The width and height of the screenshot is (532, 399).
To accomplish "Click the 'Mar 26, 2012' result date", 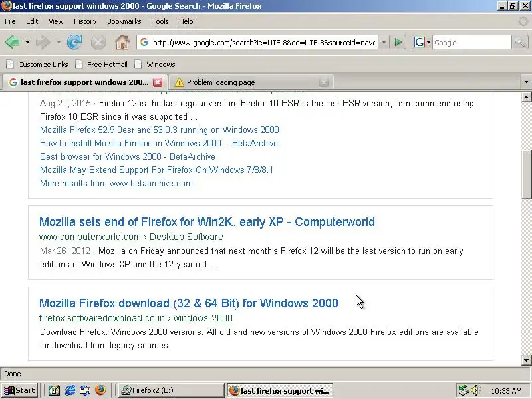I will tap(65, 251).
